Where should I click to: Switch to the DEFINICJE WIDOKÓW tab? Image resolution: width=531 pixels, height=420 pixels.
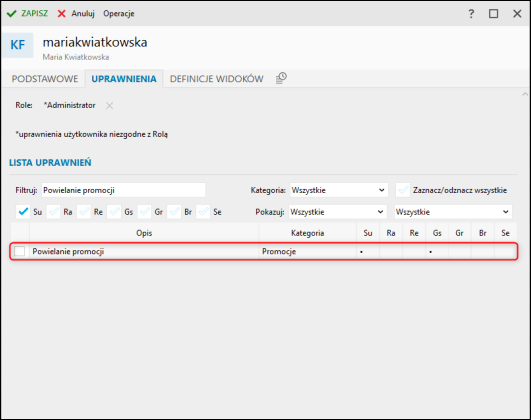coord(216,79)
